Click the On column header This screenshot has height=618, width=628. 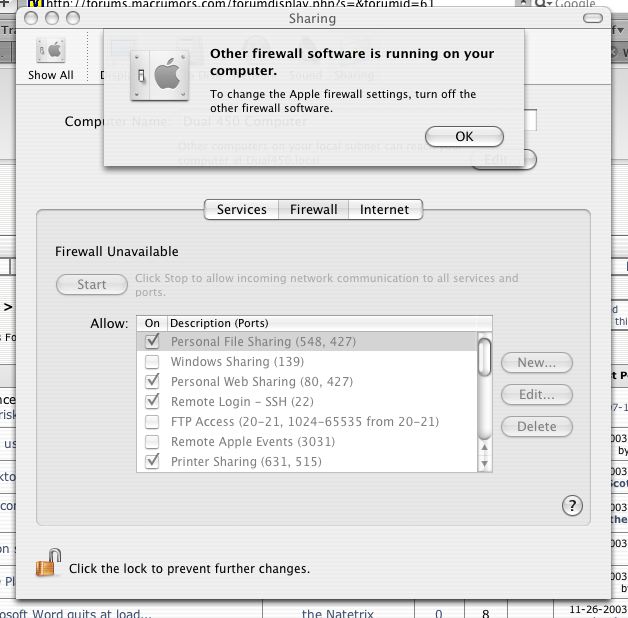(x=152, y=323)
